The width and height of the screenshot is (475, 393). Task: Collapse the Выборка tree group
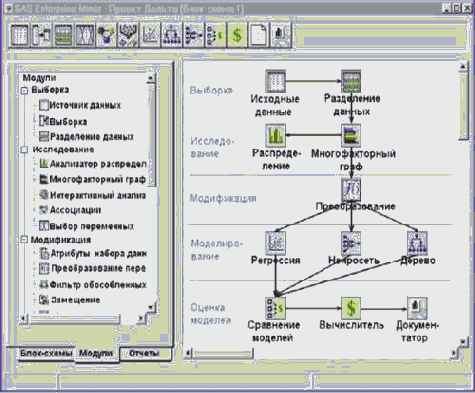click(x=24, y=91)
